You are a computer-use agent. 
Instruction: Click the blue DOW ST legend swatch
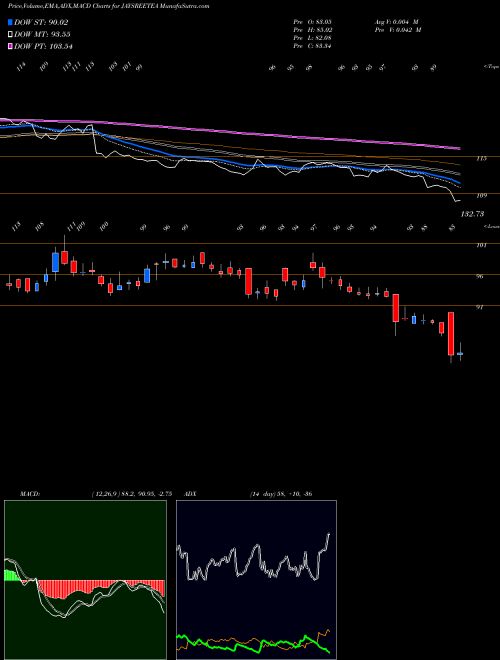tap(10, 22)
